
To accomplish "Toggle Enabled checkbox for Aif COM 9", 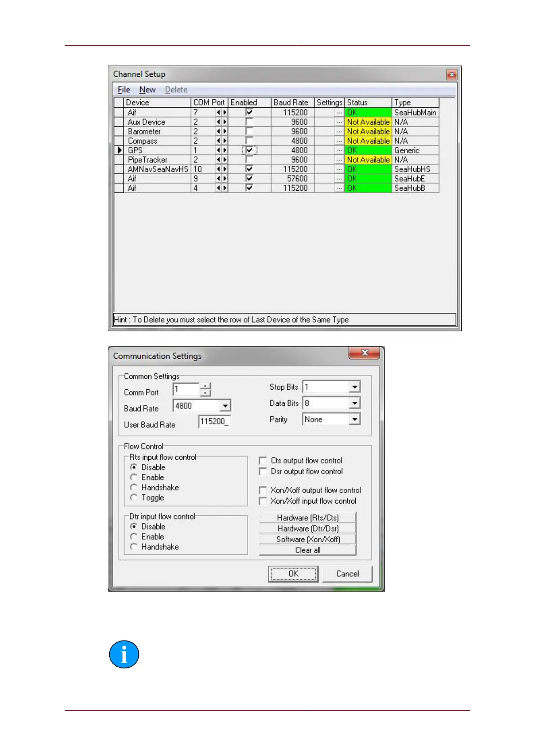I will pos(249,178).
